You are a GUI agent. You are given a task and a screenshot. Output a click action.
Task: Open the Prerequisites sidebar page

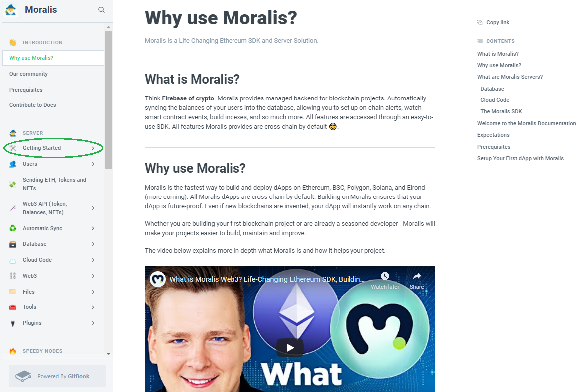click(x=26, y=90)
